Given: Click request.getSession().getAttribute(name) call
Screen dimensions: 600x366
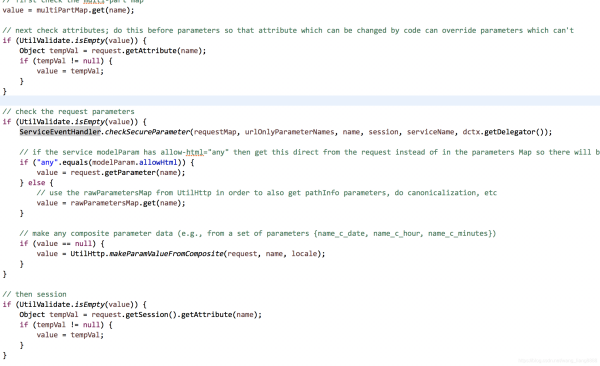Looking at the screenshot, I should point(177,314).
